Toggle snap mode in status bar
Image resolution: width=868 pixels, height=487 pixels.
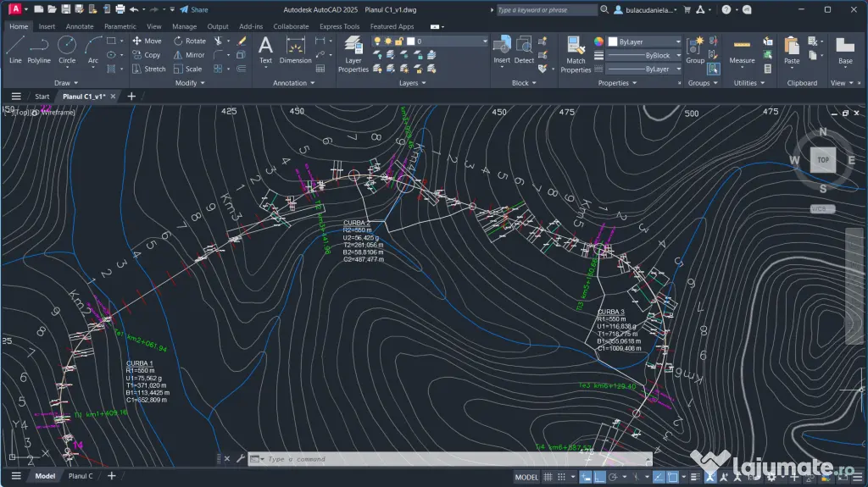561,477
